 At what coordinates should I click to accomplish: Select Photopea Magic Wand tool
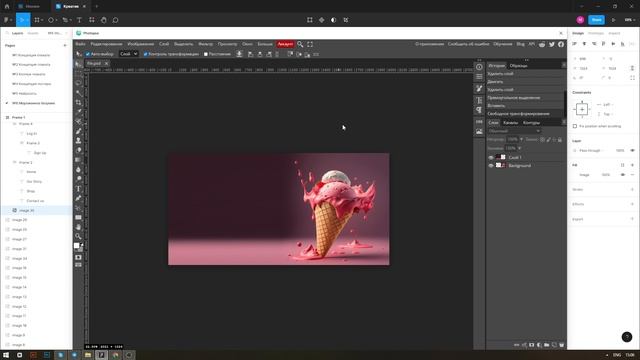(x=78, y=93)
